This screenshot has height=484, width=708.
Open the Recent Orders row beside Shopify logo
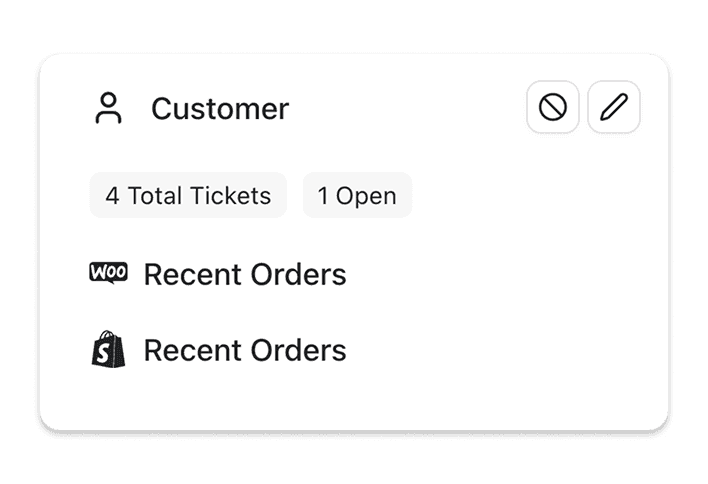(x=245, y=350)
